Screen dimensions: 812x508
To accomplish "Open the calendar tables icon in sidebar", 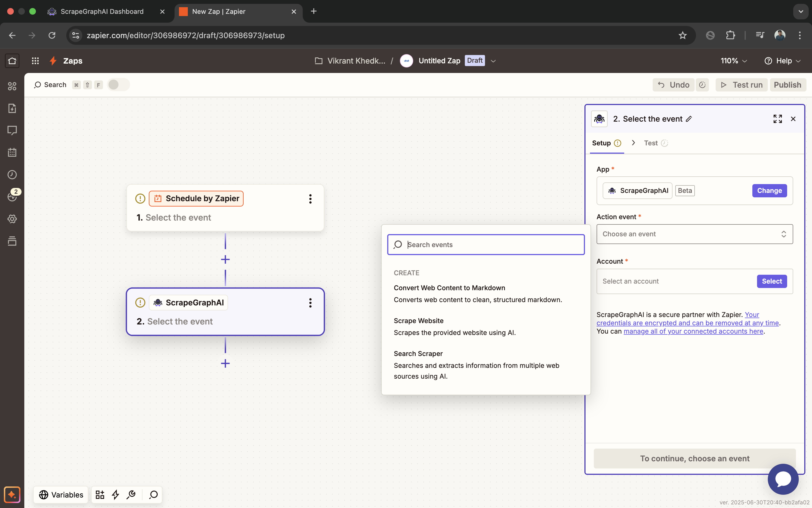I will pyautogui.click(x=12, y=153).
